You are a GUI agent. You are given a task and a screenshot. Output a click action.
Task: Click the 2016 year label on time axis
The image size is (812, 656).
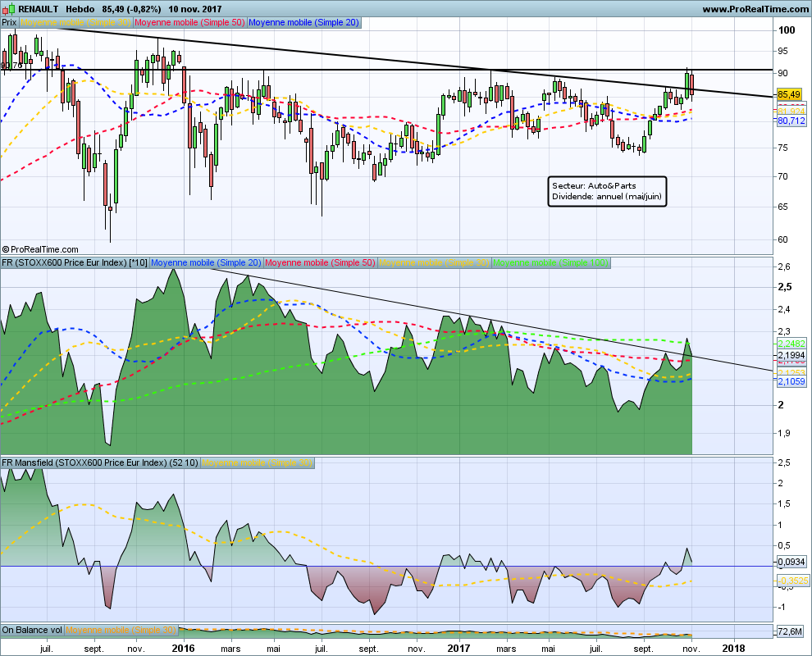pyautogui.click(x=184, y=649)
